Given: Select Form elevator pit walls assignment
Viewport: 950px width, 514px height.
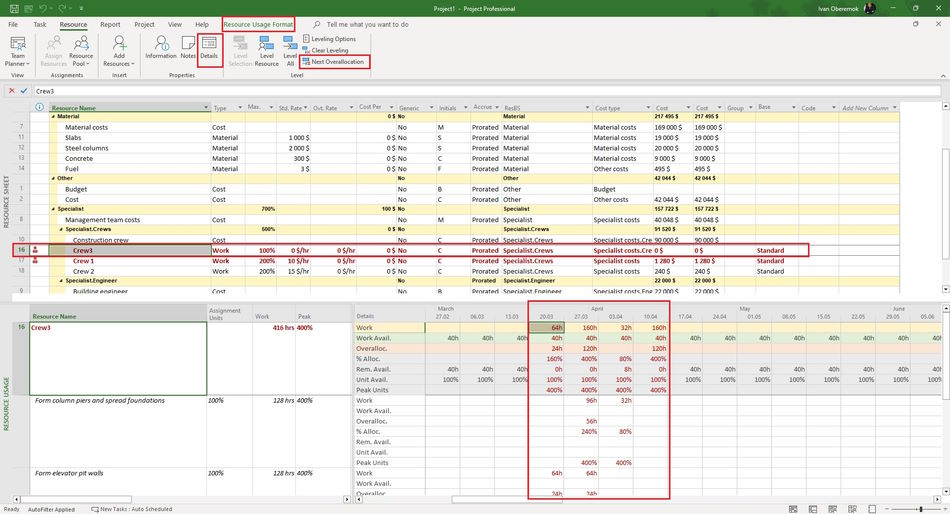Looking at the screenshot, I should coord(68,473).
